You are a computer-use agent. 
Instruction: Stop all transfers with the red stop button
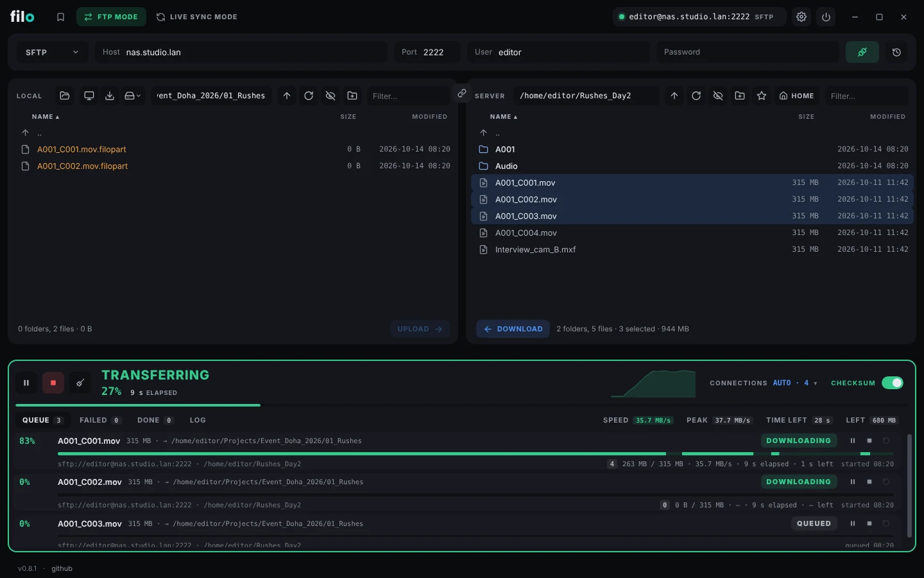point(53,383)
